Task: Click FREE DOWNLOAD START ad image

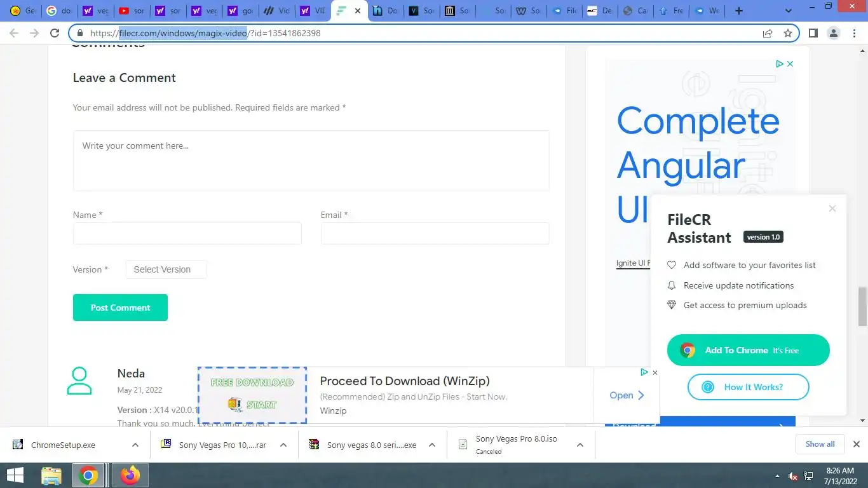Action: [252, 395]
